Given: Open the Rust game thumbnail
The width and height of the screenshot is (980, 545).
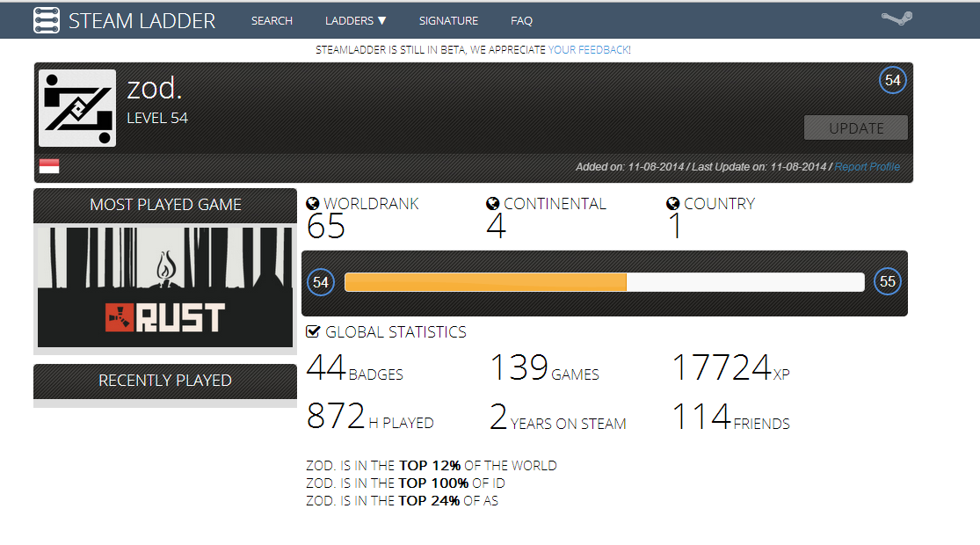Looking at the screenshot, I should click(x=165, y=287).
